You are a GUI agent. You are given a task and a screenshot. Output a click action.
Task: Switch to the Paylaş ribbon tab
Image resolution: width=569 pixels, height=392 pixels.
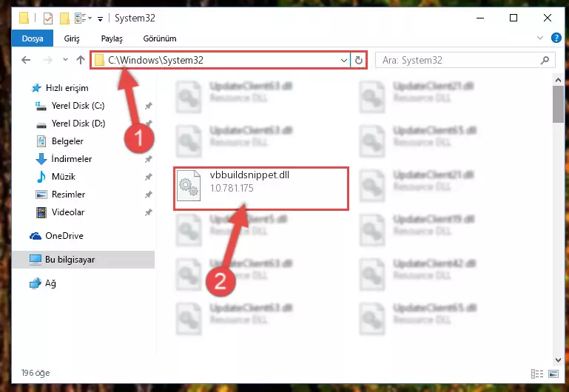tap(112, 38)
